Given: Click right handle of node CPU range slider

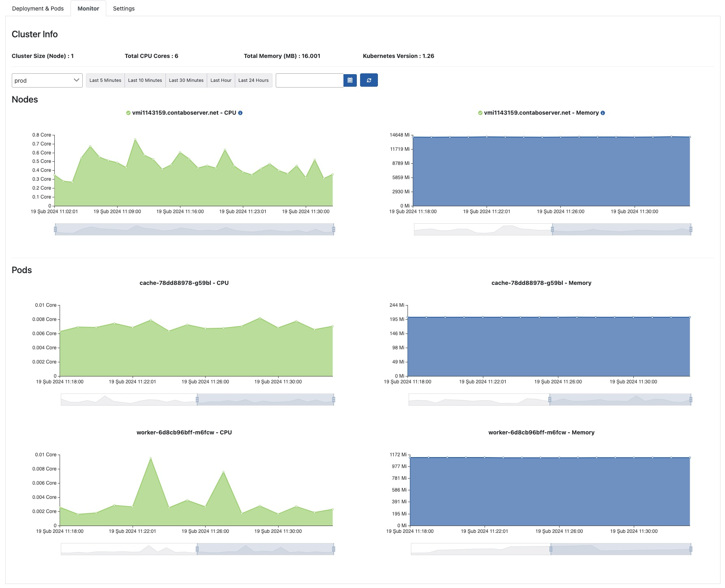Looking at the screenshot, I should (x=333, y=229).
